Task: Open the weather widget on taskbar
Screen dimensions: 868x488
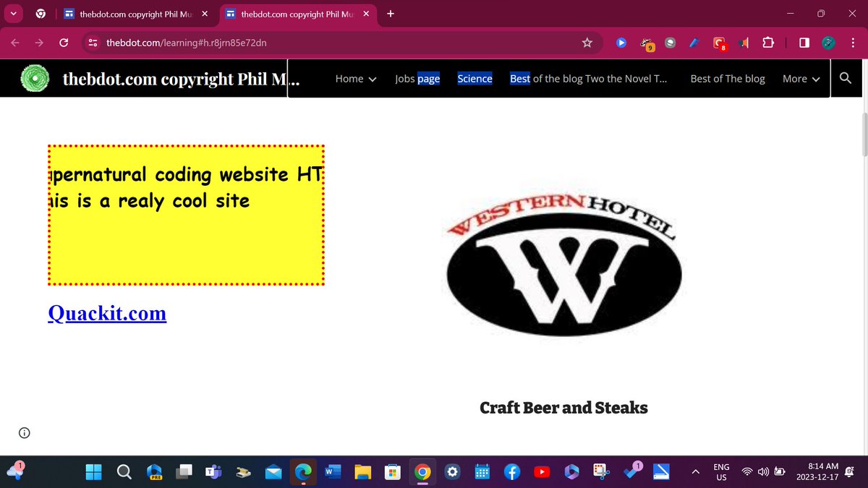Action: pyautogui.click(x=14, y=469)
